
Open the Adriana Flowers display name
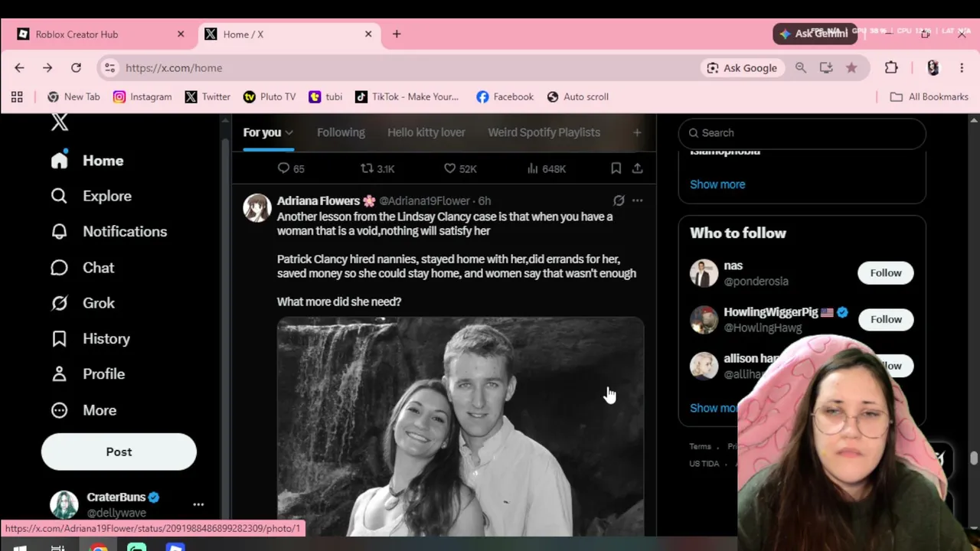coord(318,201)
